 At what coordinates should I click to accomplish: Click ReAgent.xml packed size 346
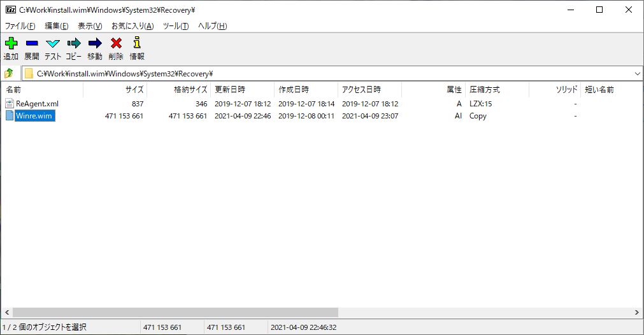coord(201,104)
